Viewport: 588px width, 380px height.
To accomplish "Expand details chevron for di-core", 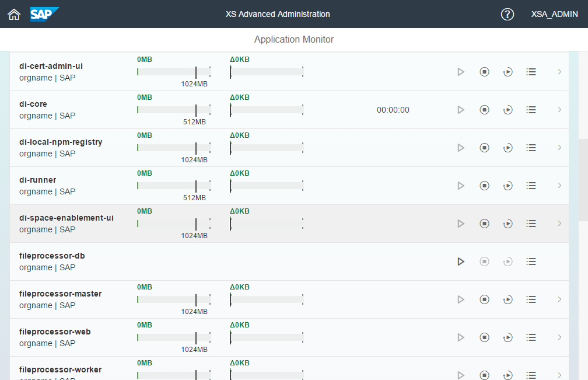I will point(559,110).
